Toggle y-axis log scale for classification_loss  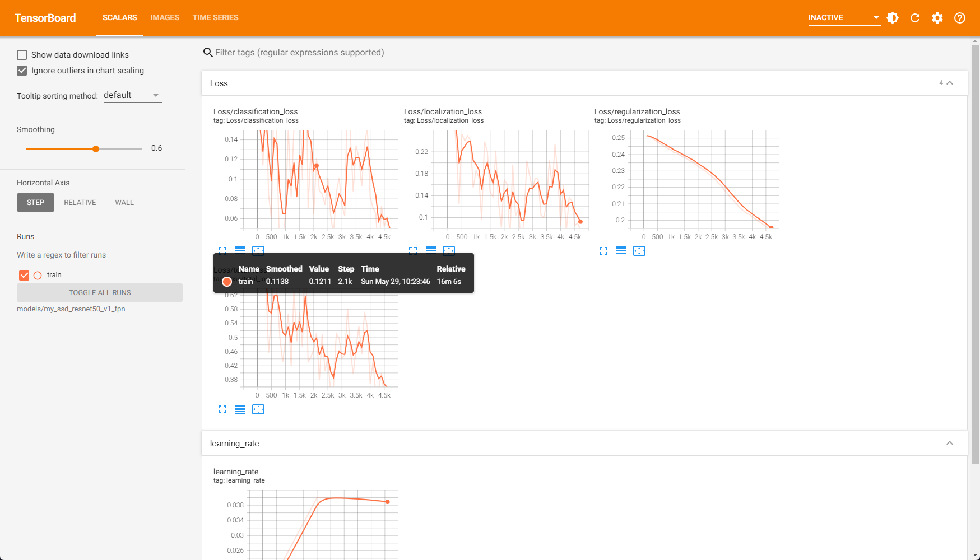pyautogui.click(x=240, y=251)
